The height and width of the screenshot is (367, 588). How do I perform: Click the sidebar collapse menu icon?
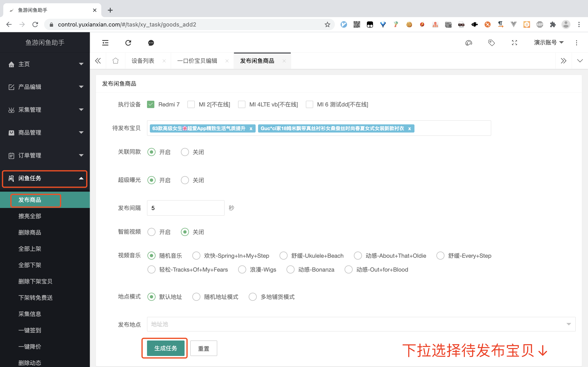point(105,43)
